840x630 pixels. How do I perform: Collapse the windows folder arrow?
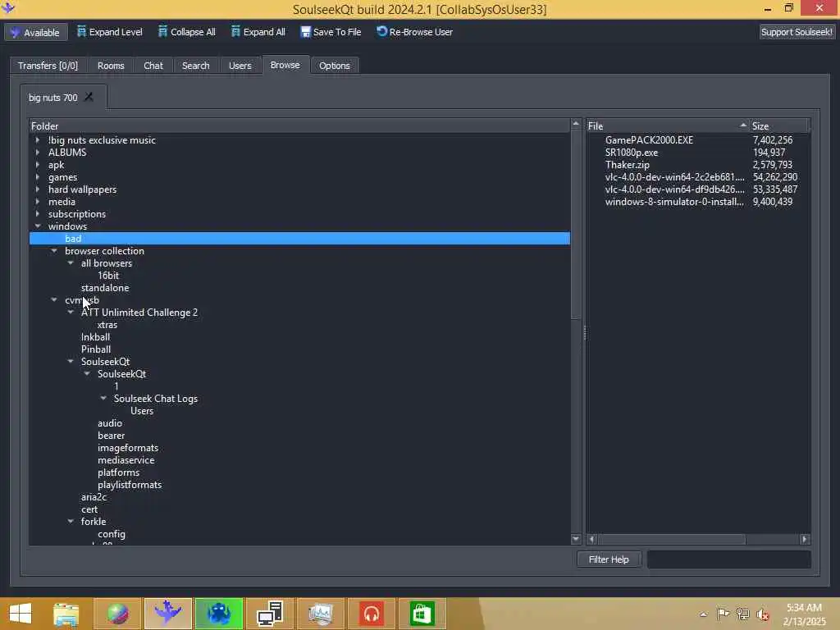(38, 226)
